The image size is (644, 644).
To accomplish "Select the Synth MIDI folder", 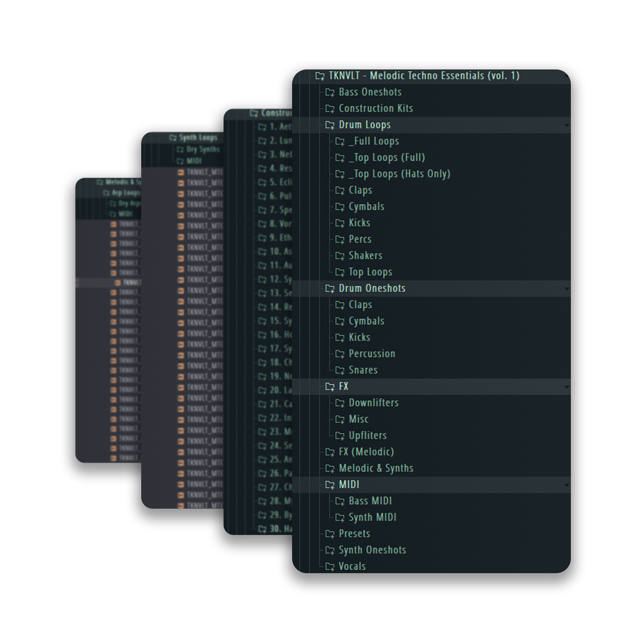I will [372, 517].
